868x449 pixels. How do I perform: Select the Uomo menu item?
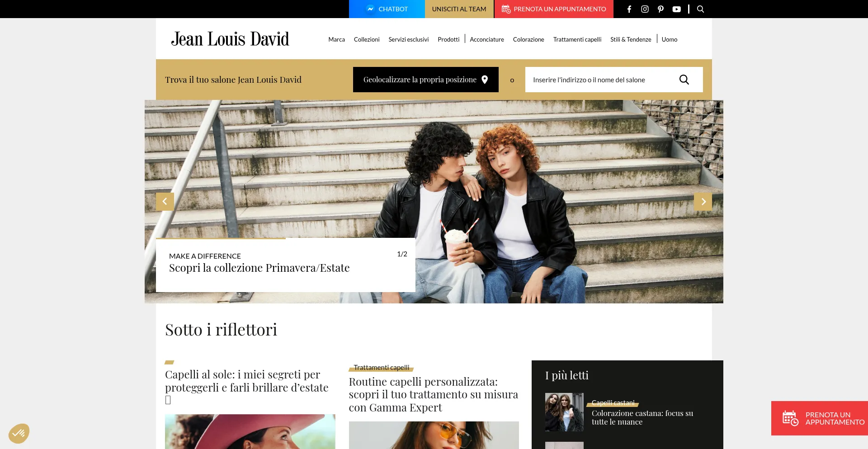pos(670,39)
